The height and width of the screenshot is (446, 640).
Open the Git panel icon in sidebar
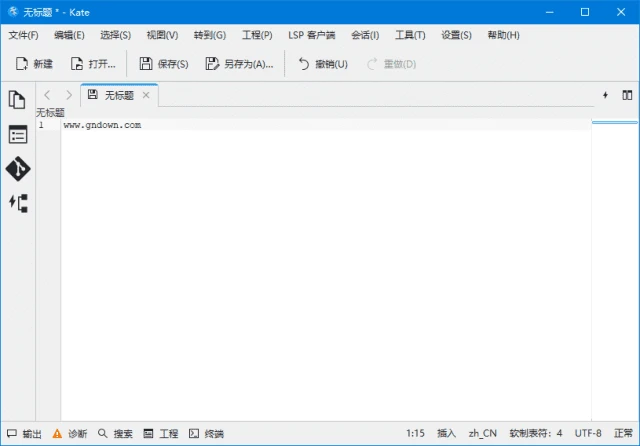tap(18, 169)
